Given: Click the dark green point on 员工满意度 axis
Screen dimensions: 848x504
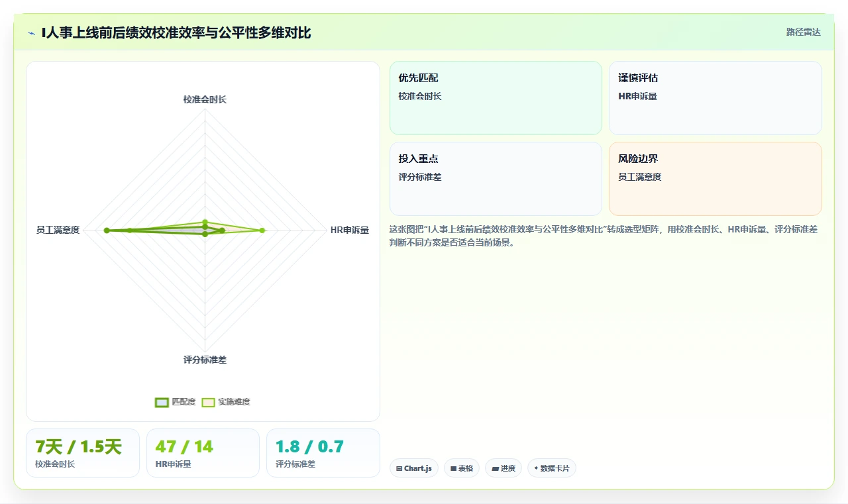Looking at the screenshot, I should pyautogui.click(x=107, y=230).
